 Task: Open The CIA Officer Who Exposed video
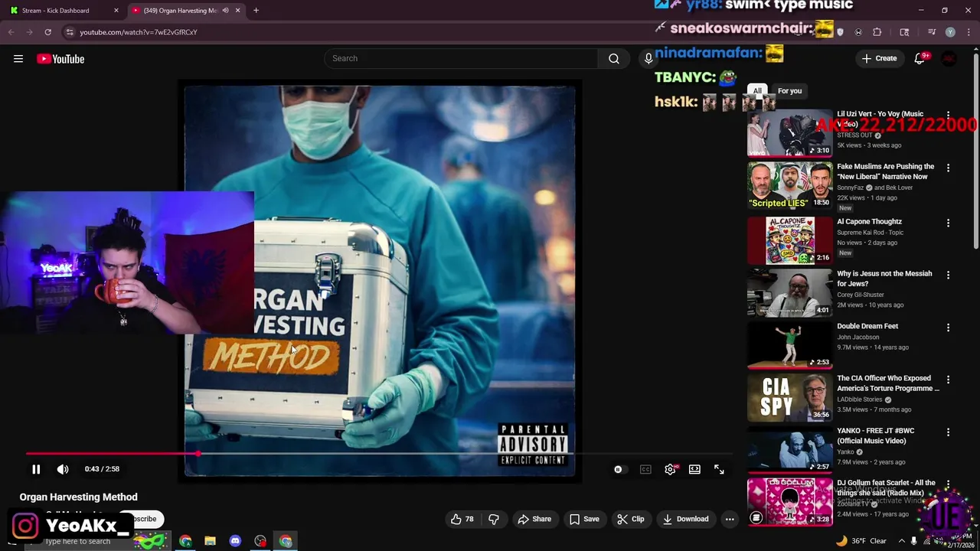click(x=888, y=383)
